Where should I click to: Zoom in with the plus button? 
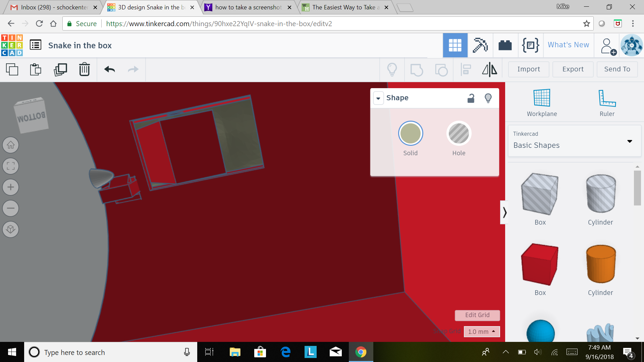click(x=11, y=187)
